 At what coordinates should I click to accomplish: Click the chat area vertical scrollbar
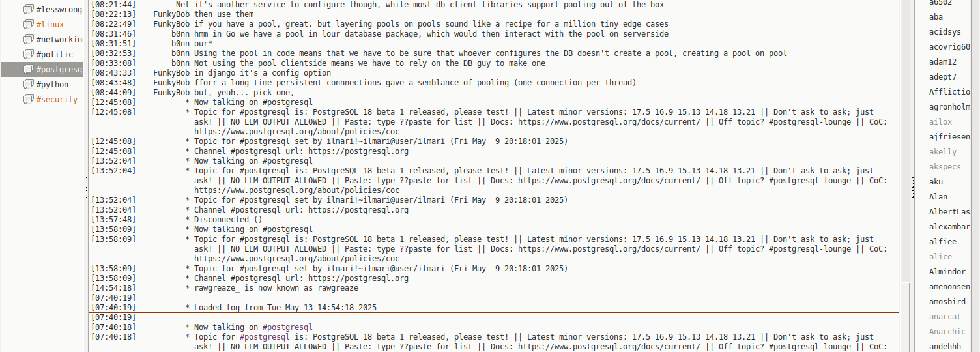905,130
